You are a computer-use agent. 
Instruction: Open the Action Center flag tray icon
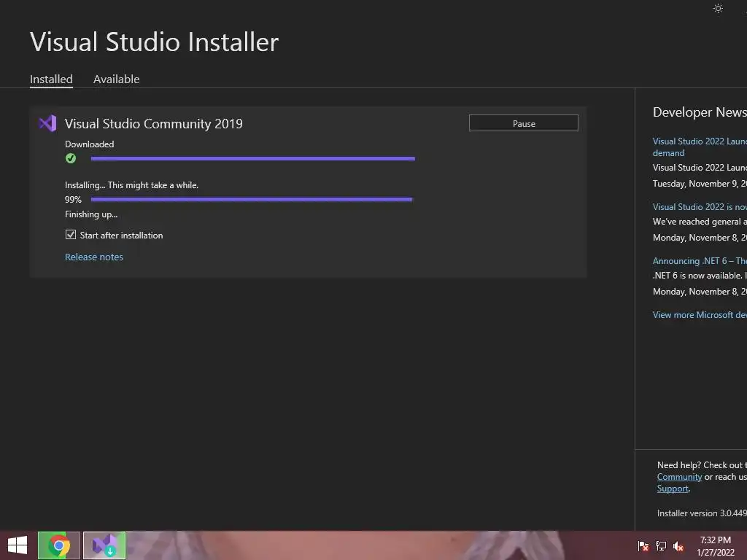[x=643, y=546]
